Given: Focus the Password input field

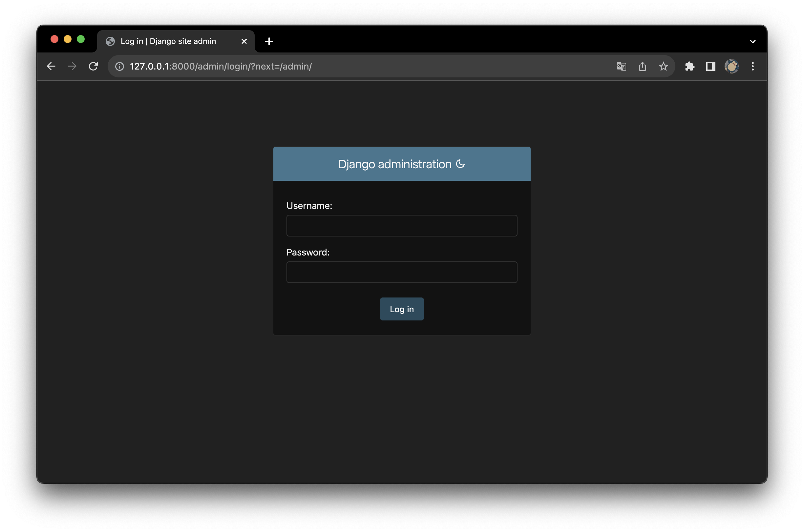Looking at the screenshot, I should 401,272.
